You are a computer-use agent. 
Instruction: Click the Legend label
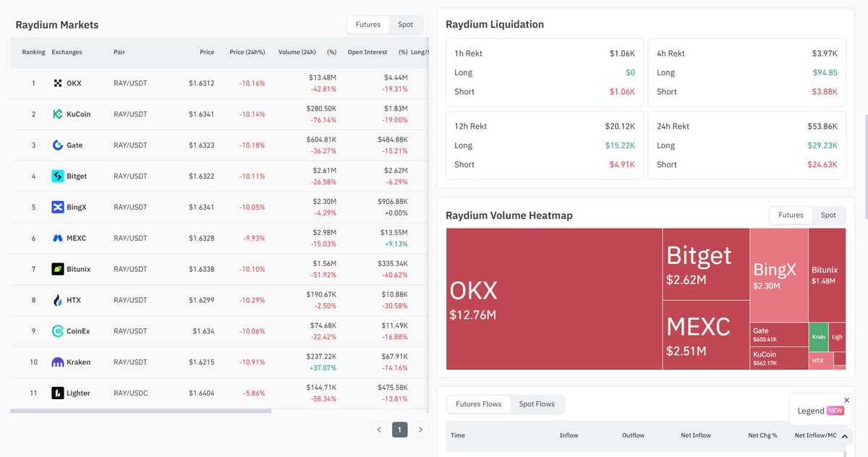pyautogui.click(x=810, y=411)
